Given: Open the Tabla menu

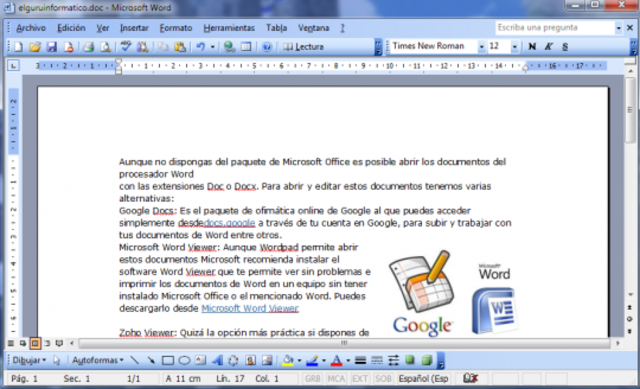Looking at the screenshot, I should pyautogui.click(x=276, y=28).
